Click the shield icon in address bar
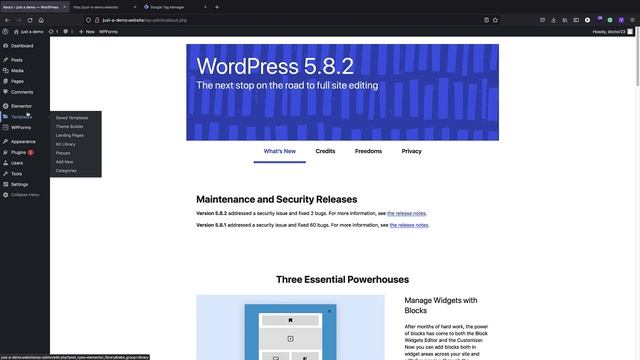Screen dimensions: 640x360 88,20
